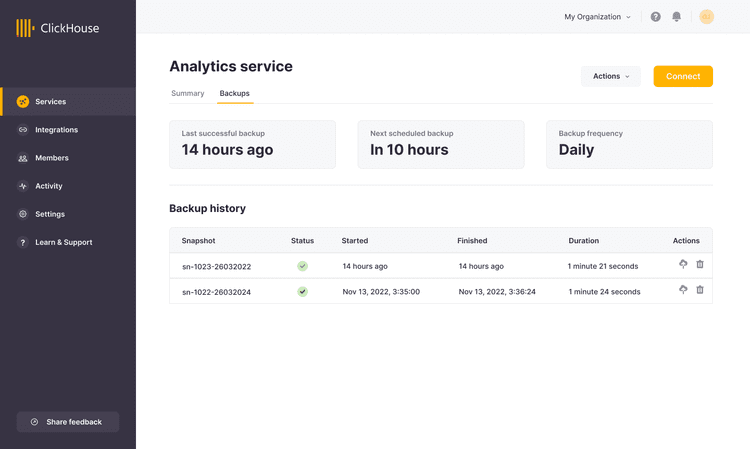
Task: Click duration 1 minute 24 seconds
Action: pyautogui.click(x=604, y=292)
